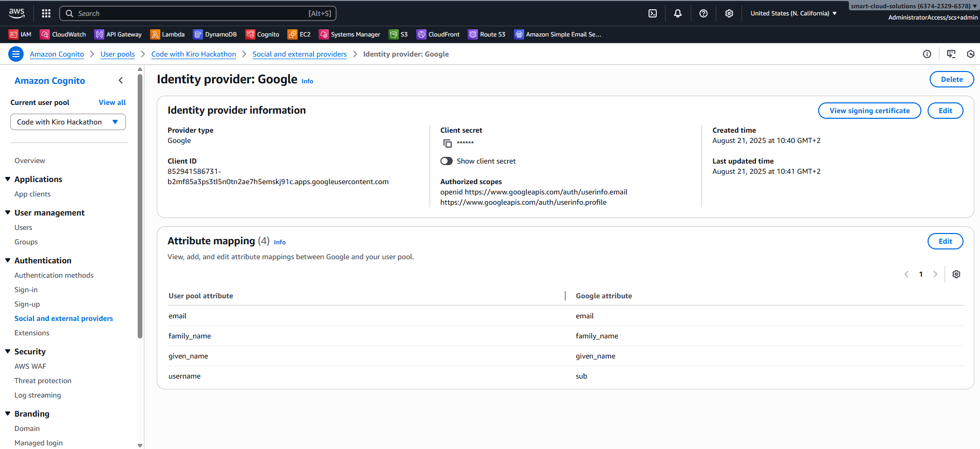The height and width of the screenshot is (449, 980).
Task: Open attribute mapping table preferences gear
Action: click(956, 274)
